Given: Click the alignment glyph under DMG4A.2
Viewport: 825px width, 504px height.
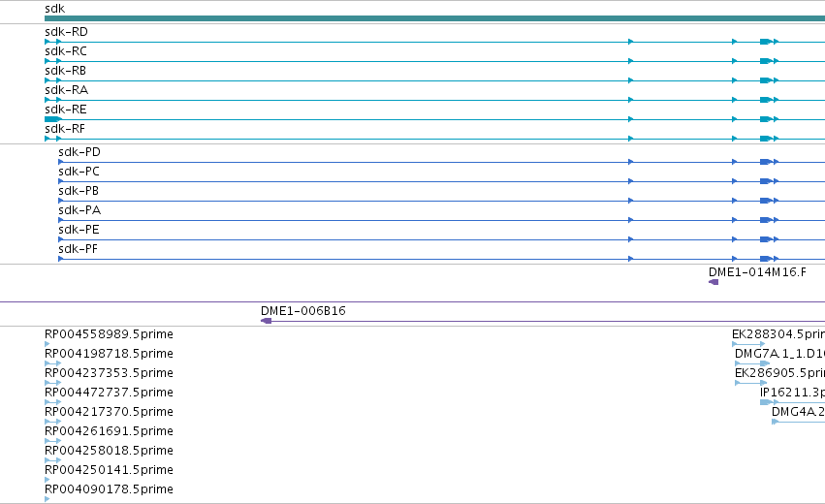Looking at the screenshot, I should point(798,422).
